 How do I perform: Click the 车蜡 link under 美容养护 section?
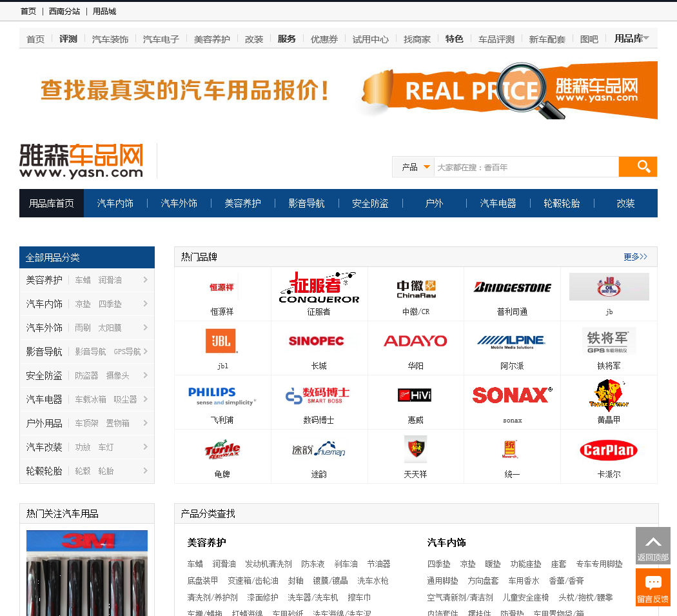195,564
